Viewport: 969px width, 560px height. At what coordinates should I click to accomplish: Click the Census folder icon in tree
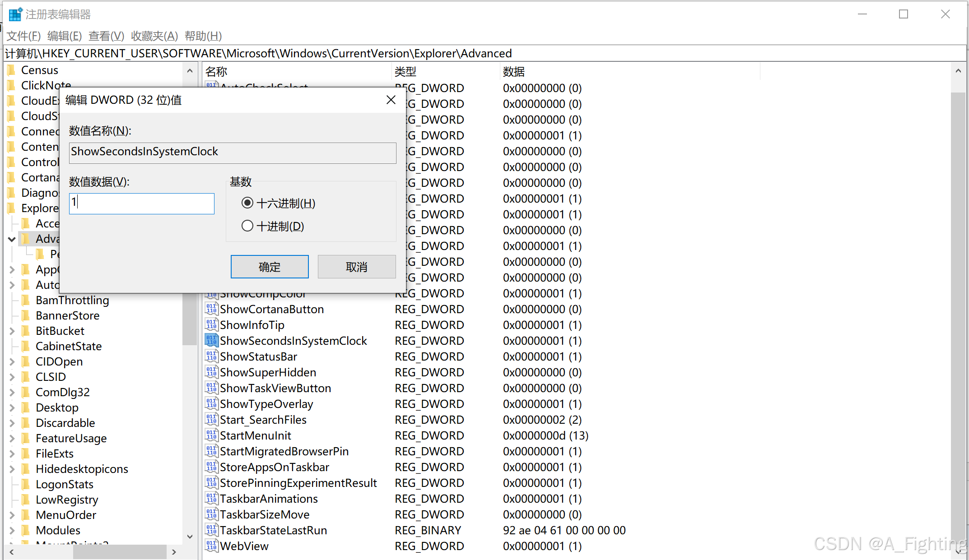click(x=12, y=70)
